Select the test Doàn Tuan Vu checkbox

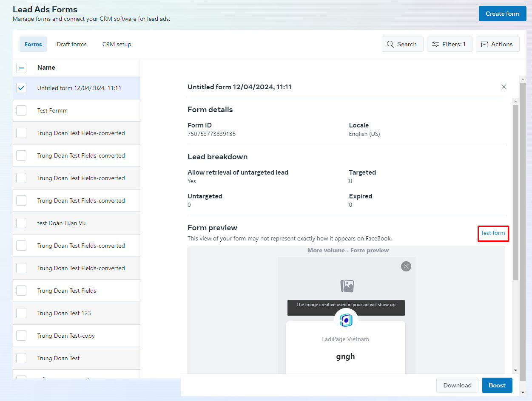point(21,223)
